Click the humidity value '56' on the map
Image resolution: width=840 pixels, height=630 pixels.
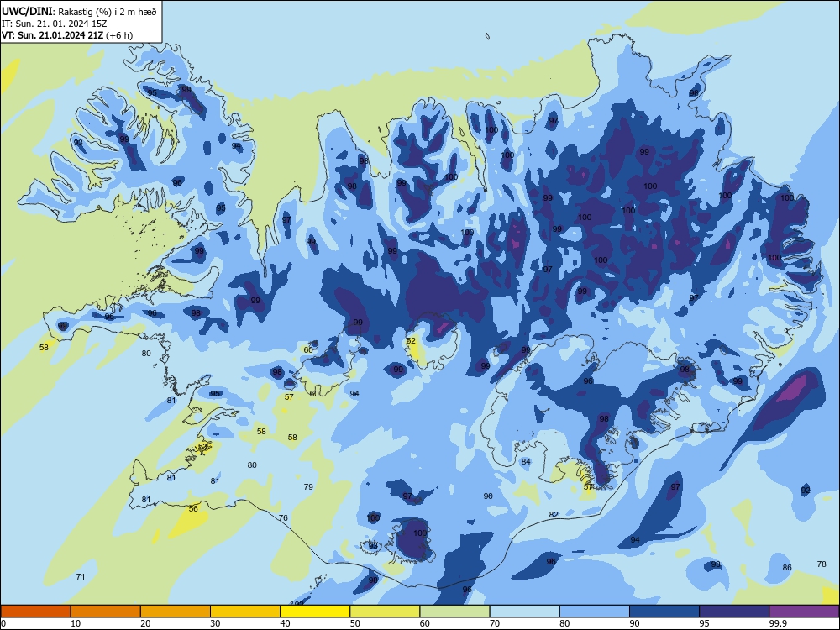(x=193, y=508)
